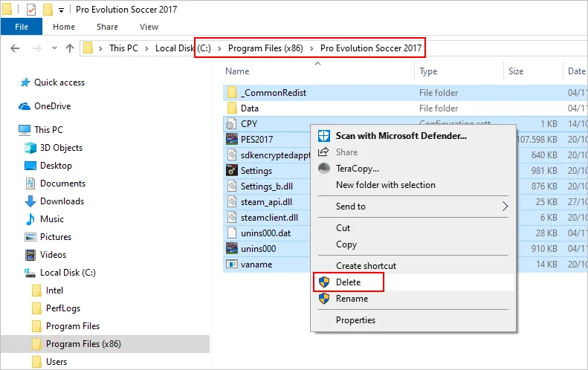Click the Settings application icon

pos(232,171)
